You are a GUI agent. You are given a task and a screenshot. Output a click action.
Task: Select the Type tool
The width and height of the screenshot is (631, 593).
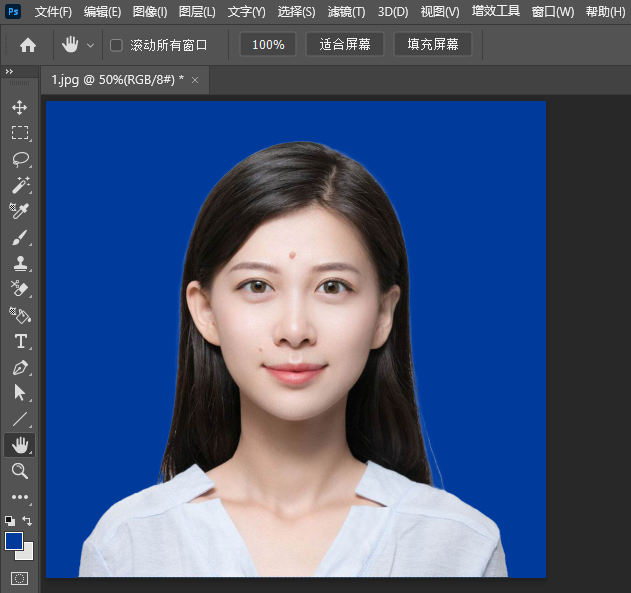coord(21,341)
